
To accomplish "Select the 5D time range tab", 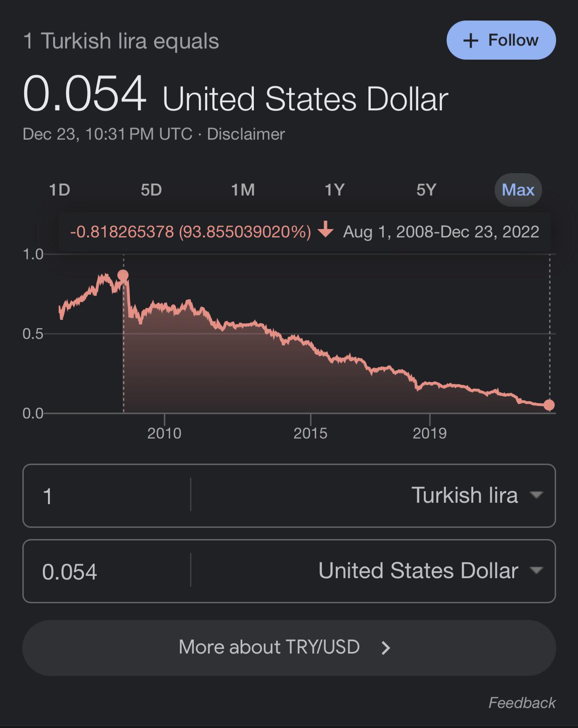I will point(151,190).
